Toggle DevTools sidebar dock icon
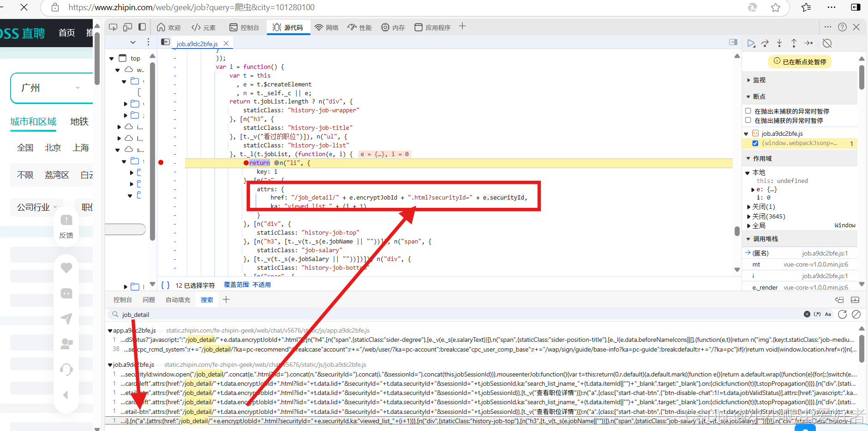The height and width of the screenshot is (431, 868). (142, 27)
